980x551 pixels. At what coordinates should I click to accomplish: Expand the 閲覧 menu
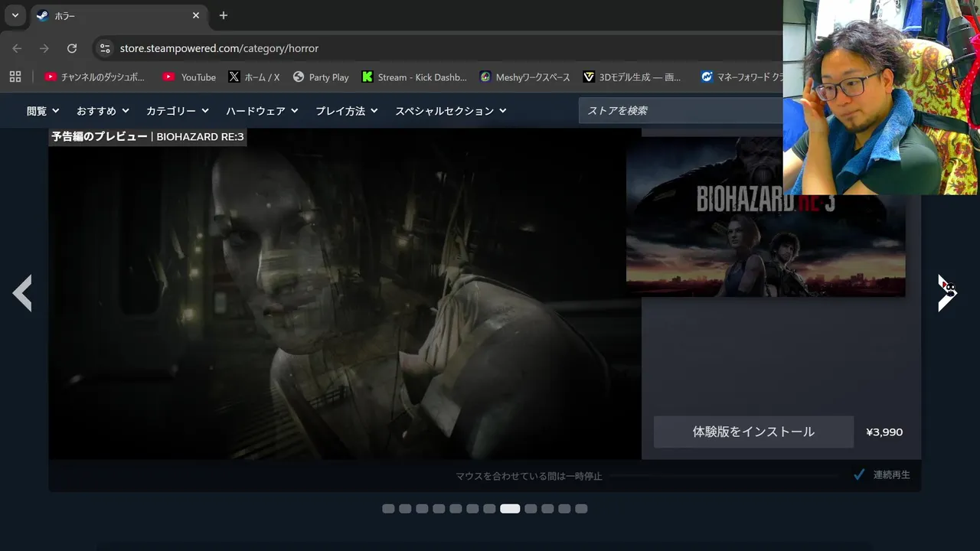point(43,111)
